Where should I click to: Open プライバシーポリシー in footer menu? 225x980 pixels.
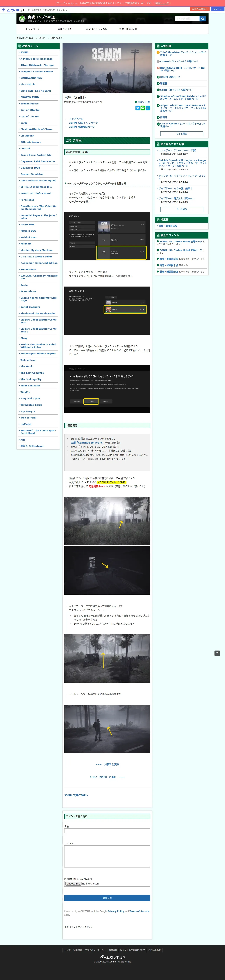pyautogui.click(x=95, y=950)
